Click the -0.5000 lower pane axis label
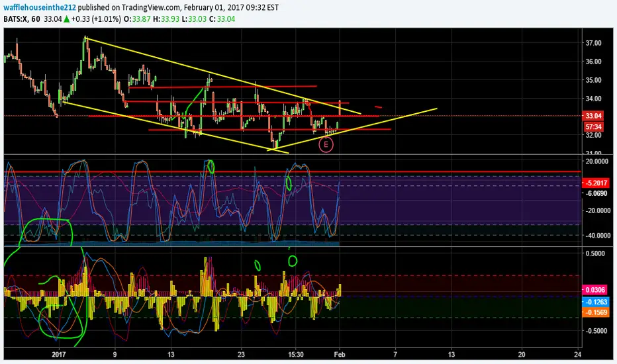617x364 pixels. pos(595,330)
